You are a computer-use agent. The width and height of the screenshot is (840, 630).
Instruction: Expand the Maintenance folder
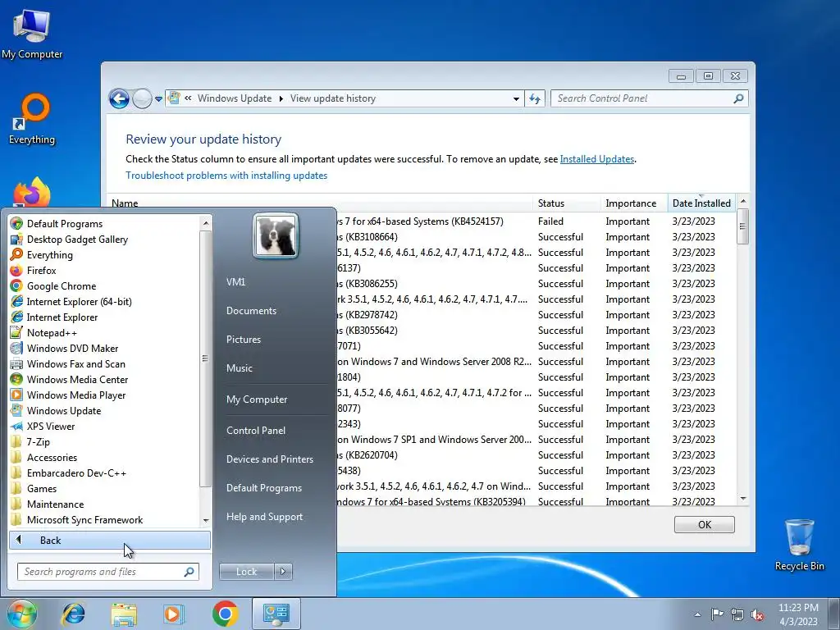(55, 504)
